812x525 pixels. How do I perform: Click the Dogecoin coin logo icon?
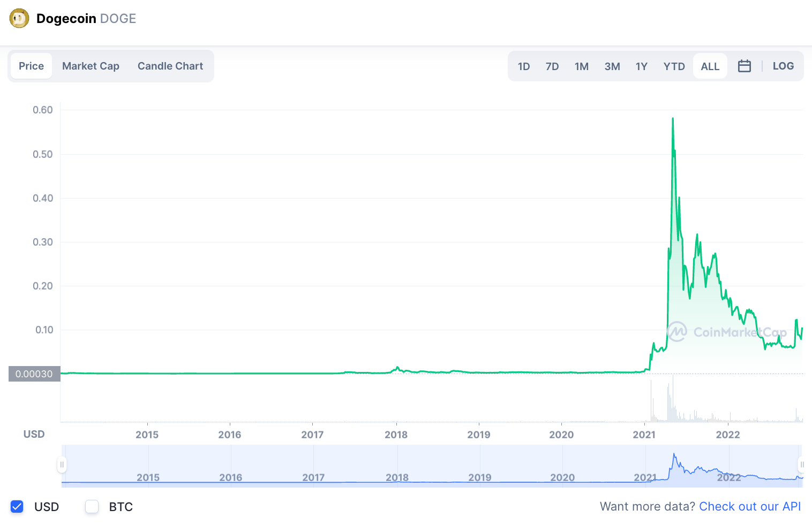tap(19, 19)
